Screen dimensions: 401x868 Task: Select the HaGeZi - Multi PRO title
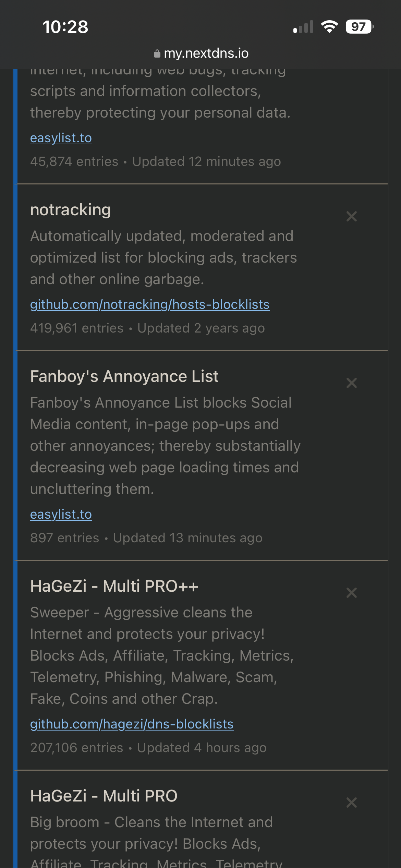[x=104, y=796]
